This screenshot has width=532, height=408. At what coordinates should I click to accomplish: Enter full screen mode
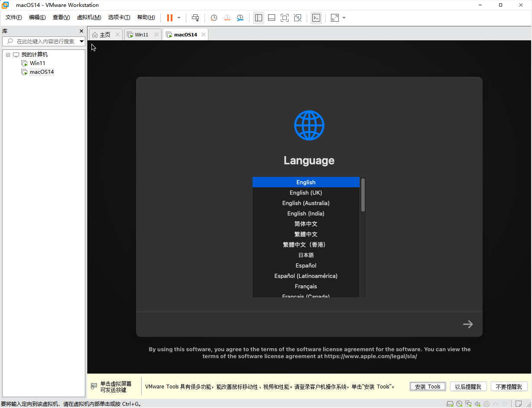click(285, 18)
